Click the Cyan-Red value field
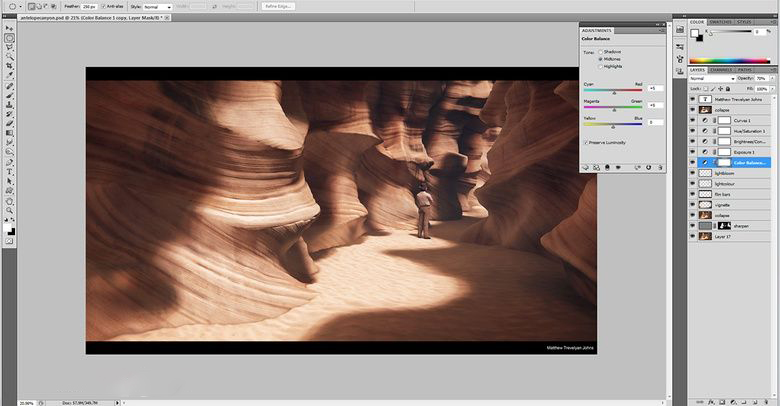780x406 pixels. point(655,88)
